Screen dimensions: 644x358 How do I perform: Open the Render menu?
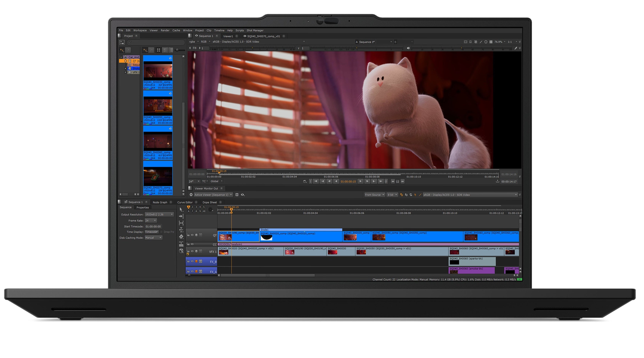(165, 31)
